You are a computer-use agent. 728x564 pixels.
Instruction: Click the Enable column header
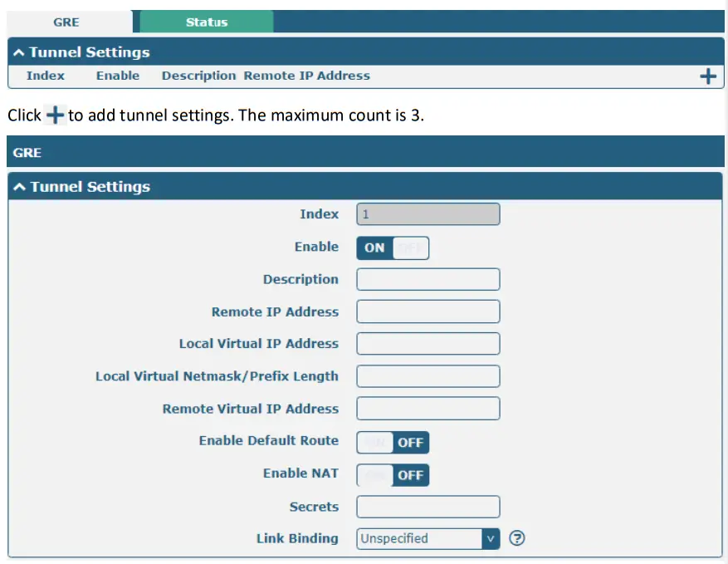(x=118, y=76)
